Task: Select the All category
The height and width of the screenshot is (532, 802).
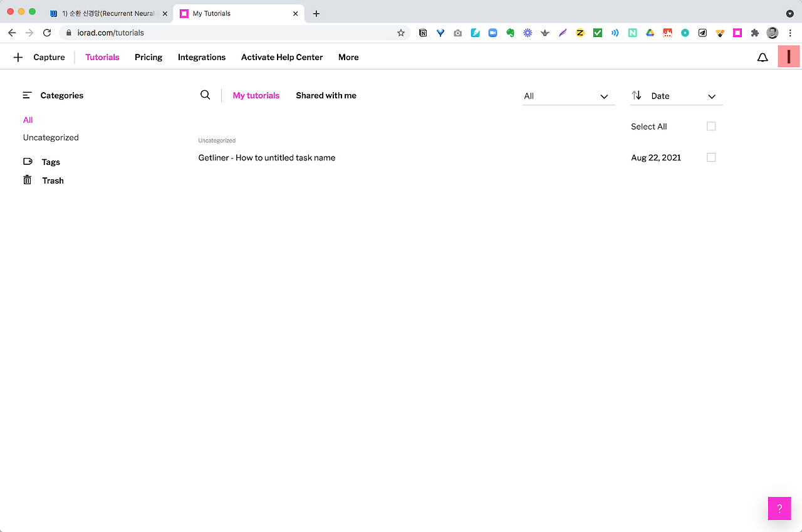Action: [x=28, y=120]
